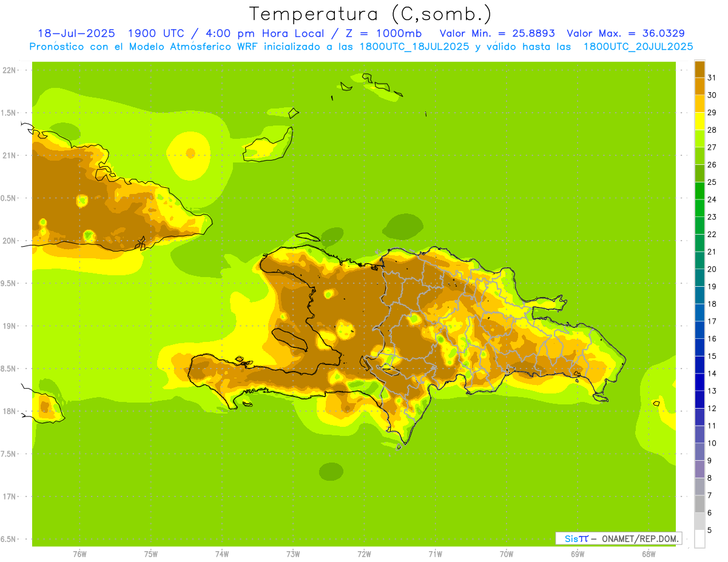This screenshot has width=728, height=562.
Task: Click the color legend value '24'
Action: click(712, 199)
